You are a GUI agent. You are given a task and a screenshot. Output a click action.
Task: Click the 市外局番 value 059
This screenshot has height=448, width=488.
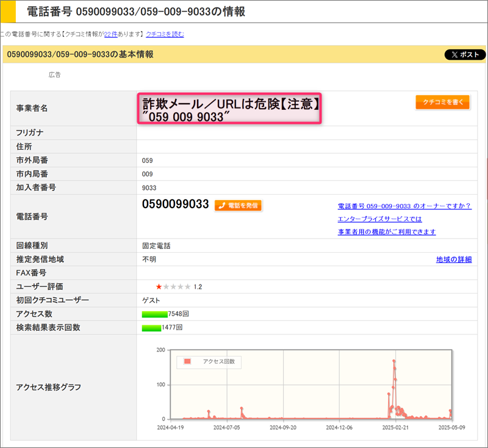(x=147, y=161)
